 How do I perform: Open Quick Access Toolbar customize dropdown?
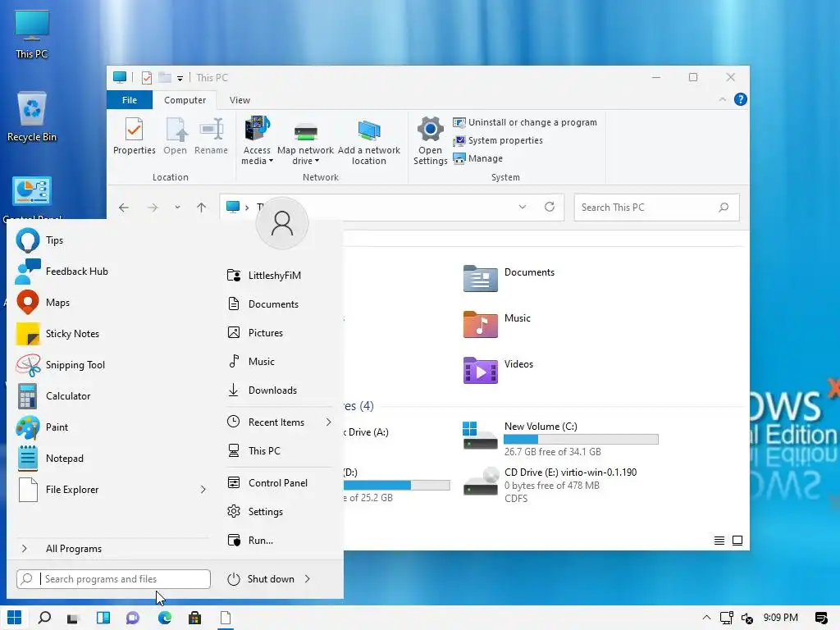click(x=180, y=78)
